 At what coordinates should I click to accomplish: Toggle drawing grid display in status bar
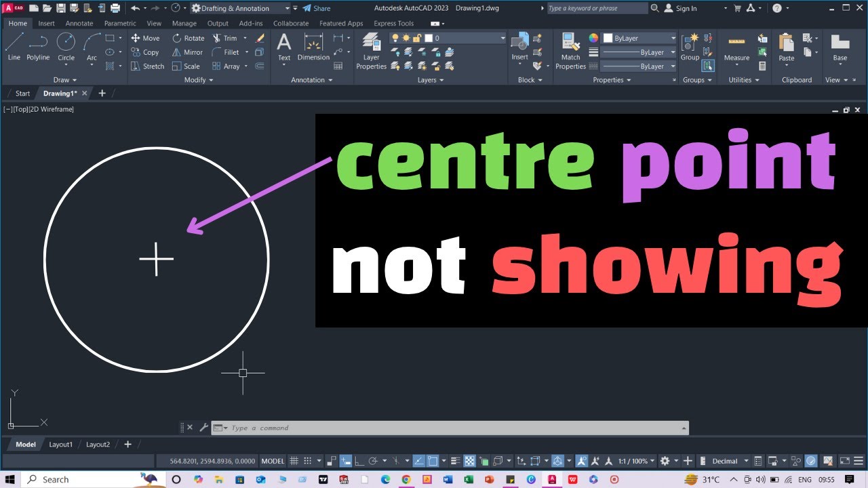click(294, 461)
